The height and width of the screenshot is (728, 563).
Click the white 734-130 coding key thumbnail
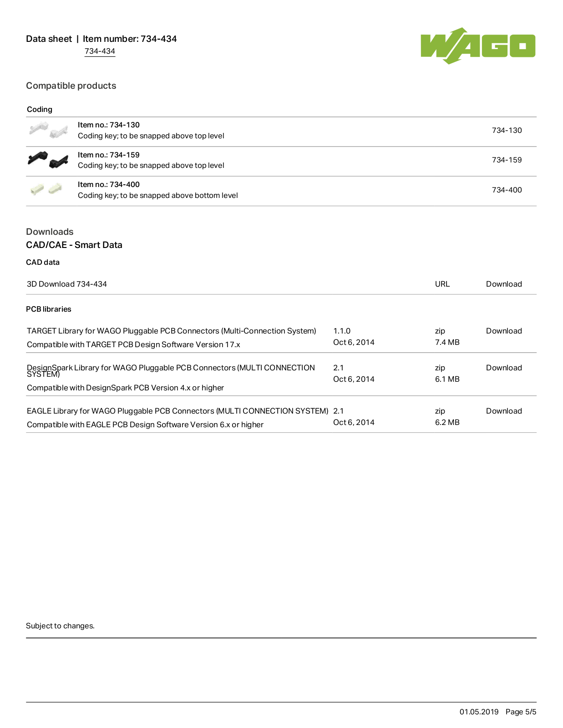coord(48,130)
